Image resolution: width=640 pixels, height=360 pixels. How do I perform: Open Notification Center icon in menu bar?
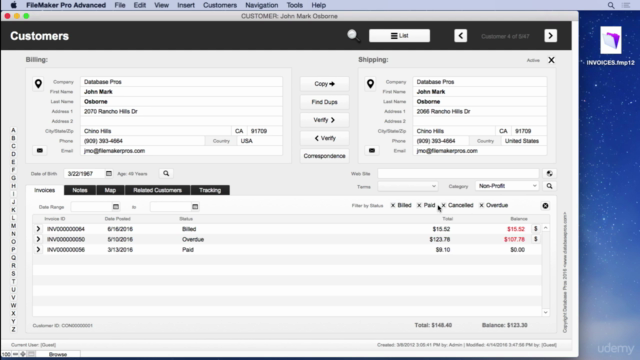tap(626, 5)
